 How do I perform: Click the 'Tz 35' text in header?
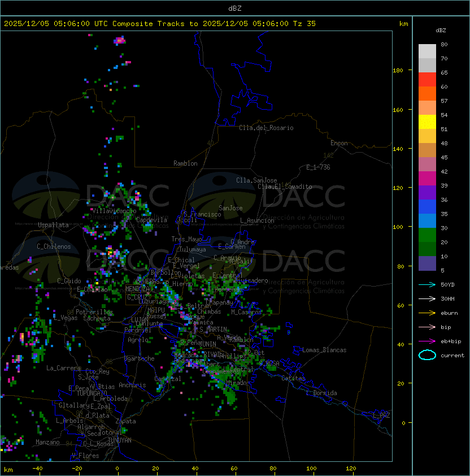(x=304, y=24)
